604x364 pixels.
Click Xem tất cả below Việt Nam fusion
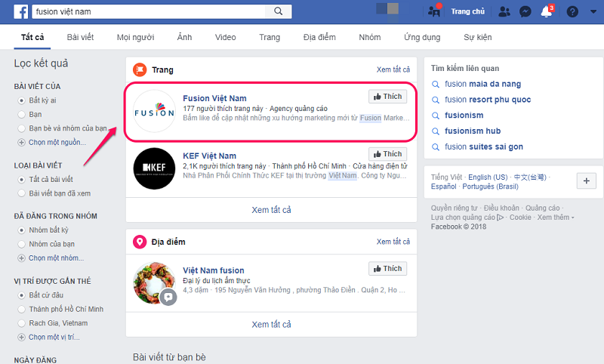[271, 324]
